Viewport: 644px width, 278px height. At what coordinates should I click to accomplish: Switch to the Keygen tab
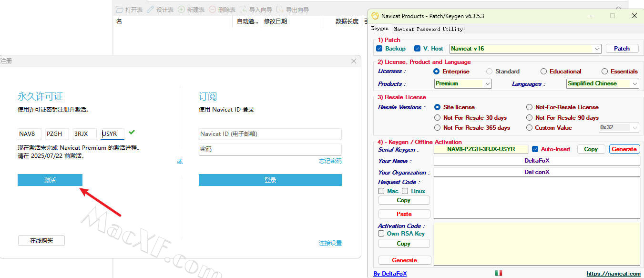point(380,29)
